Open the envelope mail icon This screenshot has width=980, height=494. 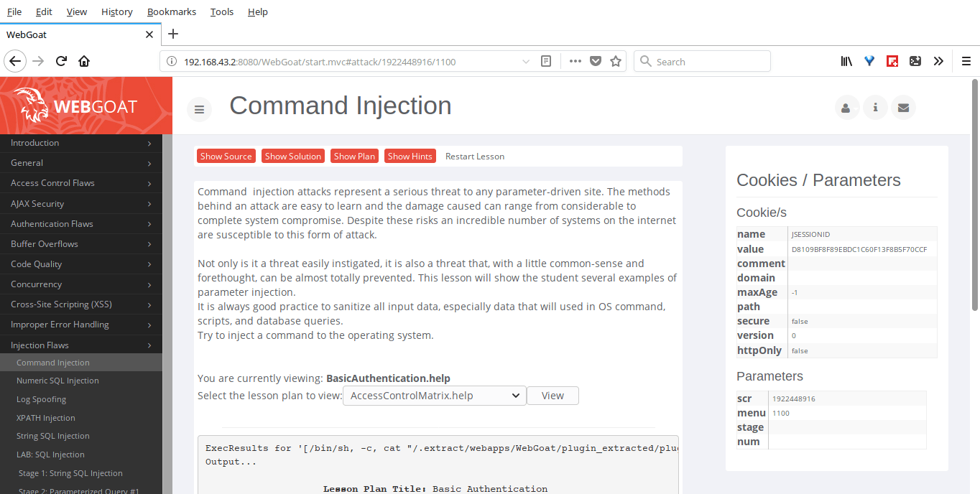click(x=903, y=108)
